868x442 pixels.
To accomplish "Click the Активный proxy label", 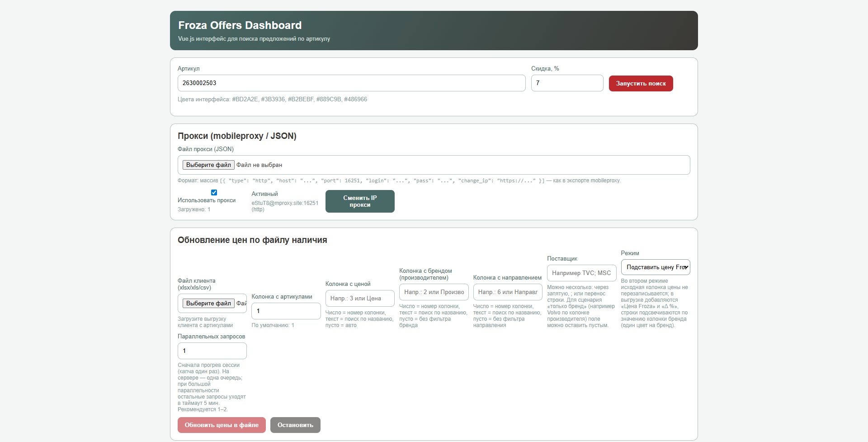I will (x=264, y=194).
